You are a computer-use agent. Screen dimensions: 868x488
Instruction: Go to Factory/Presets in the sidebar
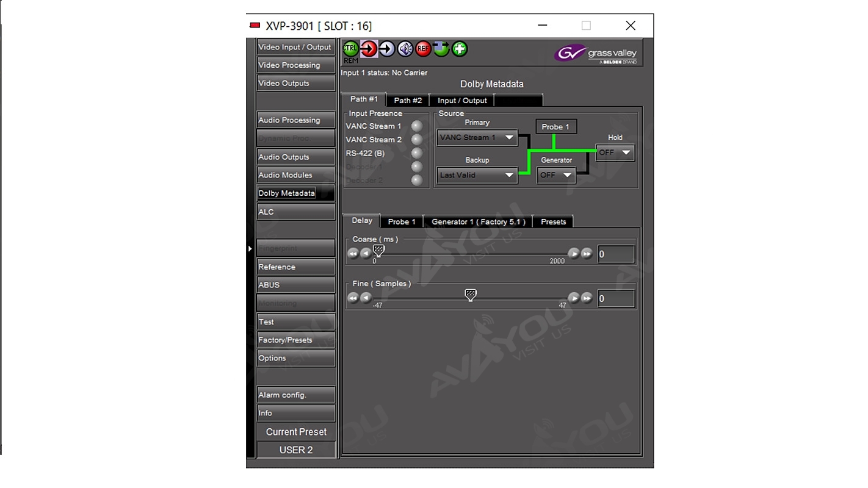point(295,340)
